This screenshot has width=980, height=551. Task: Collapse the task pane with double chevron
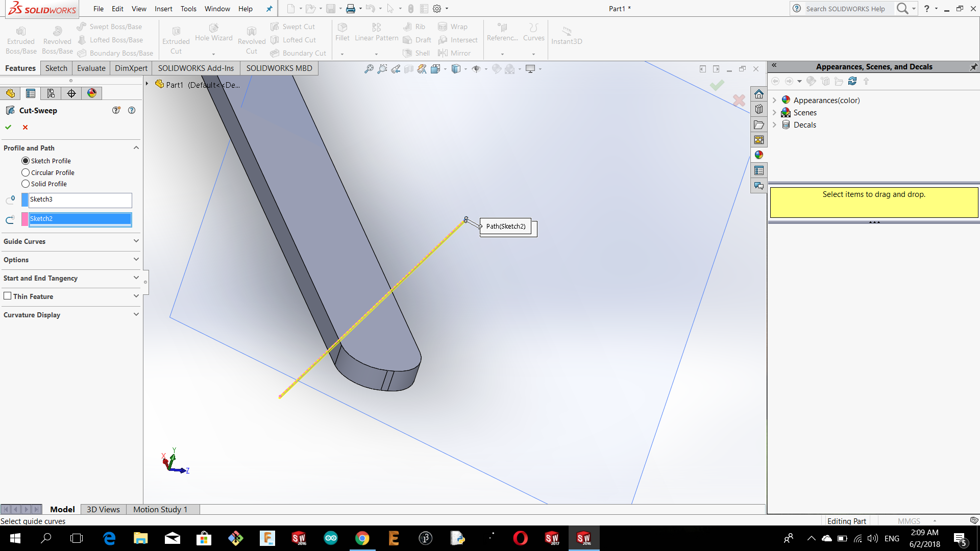click(x=774, y=65)
